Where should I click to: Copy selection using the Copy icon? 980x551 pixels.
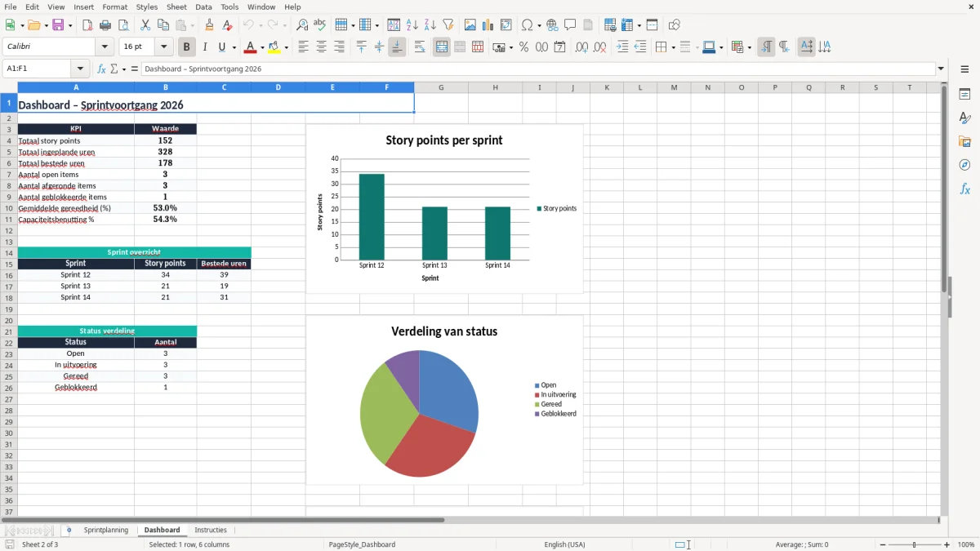click(x=163, y=25)
